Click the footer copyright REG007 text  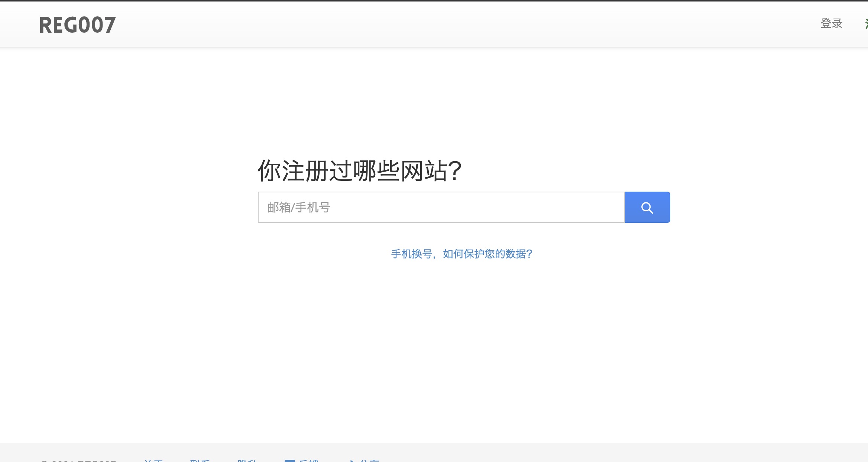[x=78, y=461]
